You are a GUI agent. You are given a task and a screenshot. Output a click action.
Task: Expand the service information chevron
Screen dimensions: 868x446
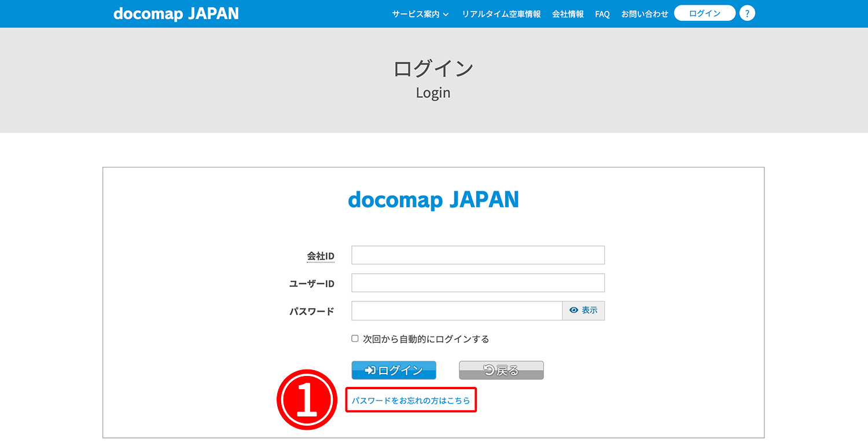[x=447, y=14]
